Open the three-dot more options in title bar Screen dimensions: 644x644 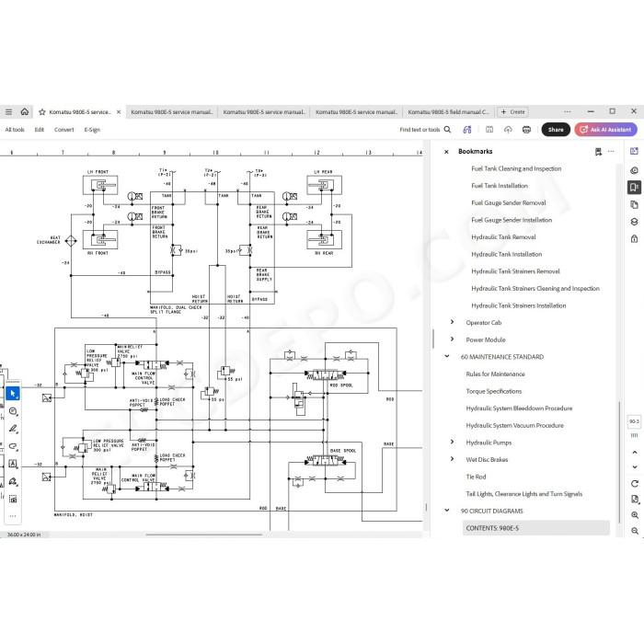568,111
